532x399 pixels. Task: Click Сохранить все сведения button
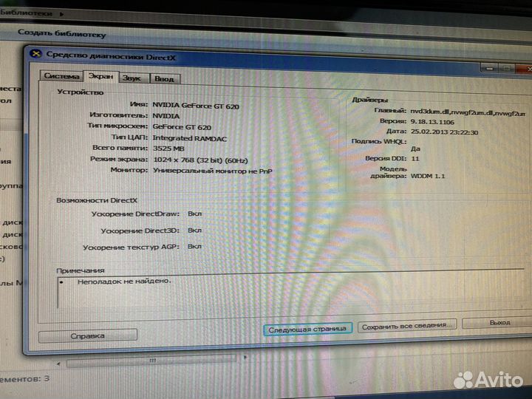click(406, 325)
